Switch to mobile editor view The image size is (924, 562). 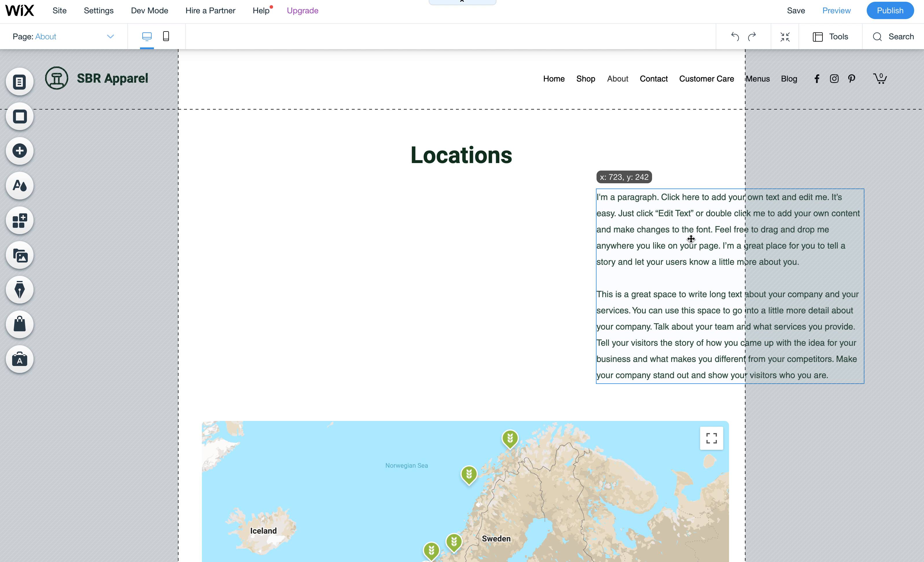tap(166, 36)
